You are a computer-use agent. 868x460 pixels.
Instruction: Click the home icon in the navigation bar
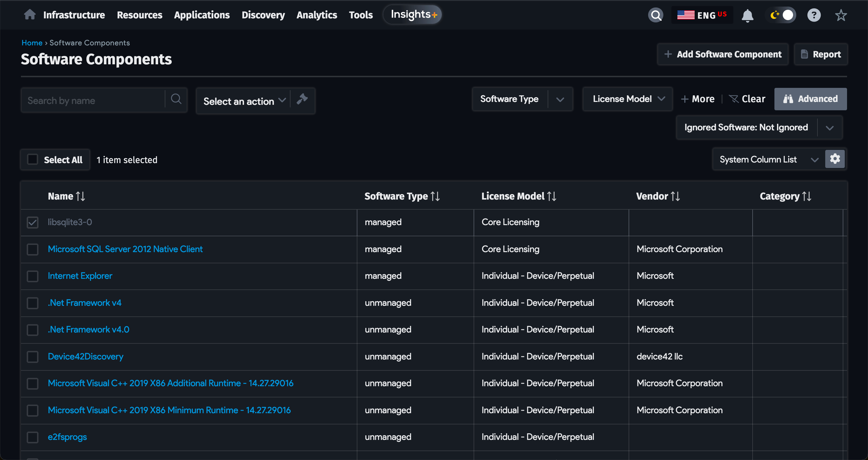coord(30,14)
